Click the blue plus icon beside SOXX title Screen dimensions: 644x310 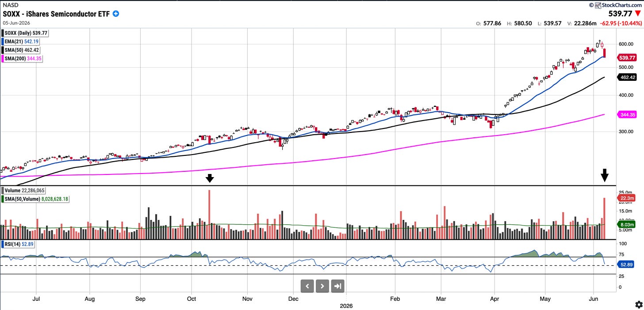tap(115, 14)
